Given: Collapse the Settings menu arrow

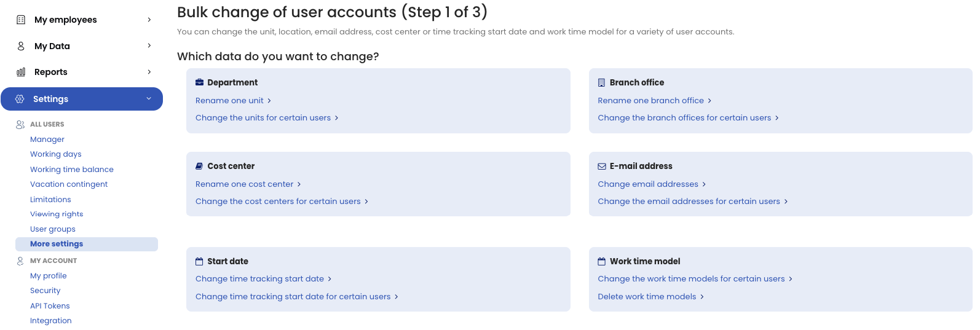Looking at the screenshot, I should (149, 99).
